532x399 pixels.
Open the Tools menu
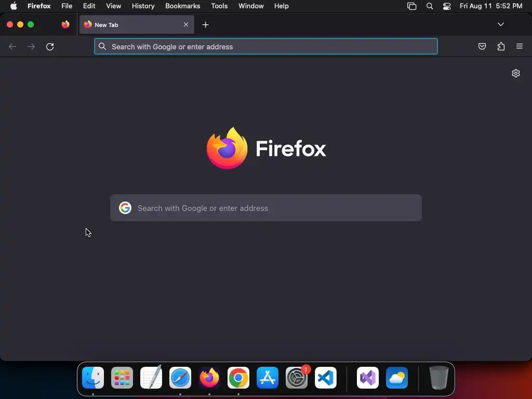point(219,6)
